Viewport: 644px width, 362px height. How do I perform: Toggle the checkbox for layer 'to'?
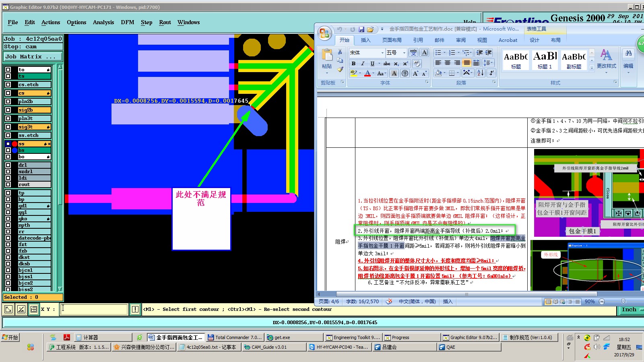point(8,70)
